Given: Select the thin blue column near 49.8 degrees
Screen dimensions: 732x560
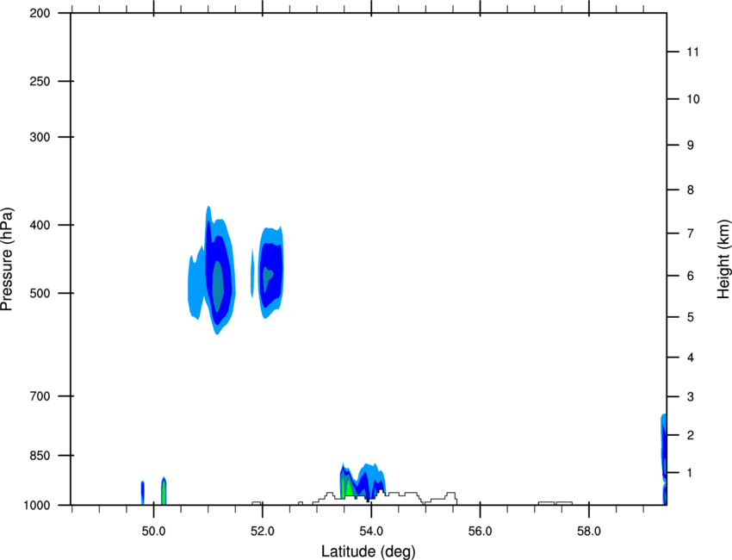Looking at the screenshot, I should [142, 493].
